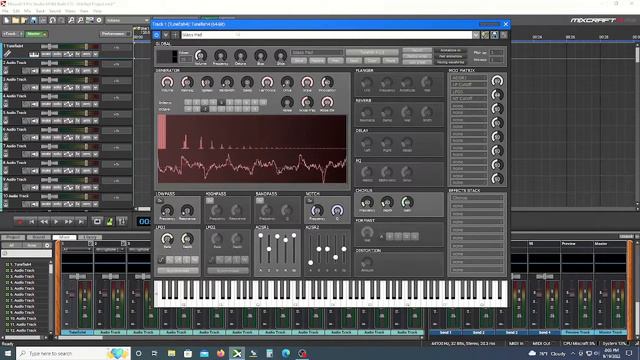Image resolution: width=640 pixels, height=360 pixels.
Task: Click the Performance button
Action: click(x=116, y=34)
